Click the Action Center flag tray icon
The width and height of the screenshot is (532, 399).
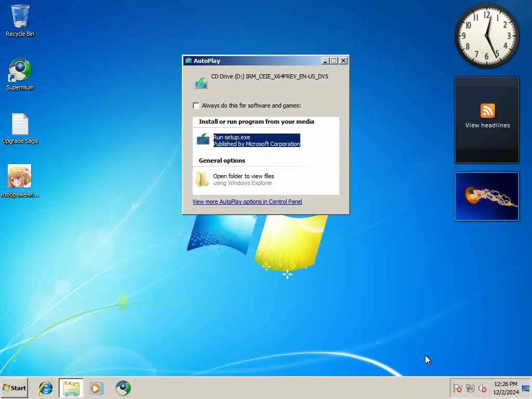(x=457, y=388)
